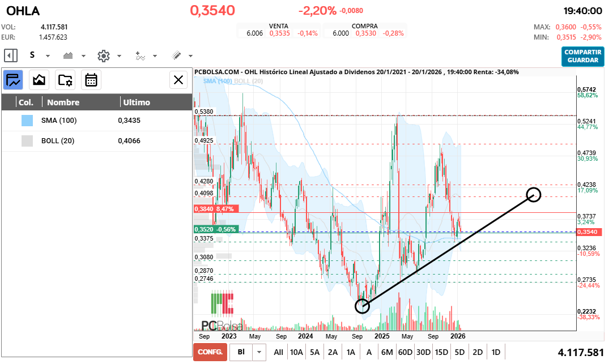The image size is (613, 364).
Task: Open the Bl interval dropdown at the bottom
Action: 259,352
